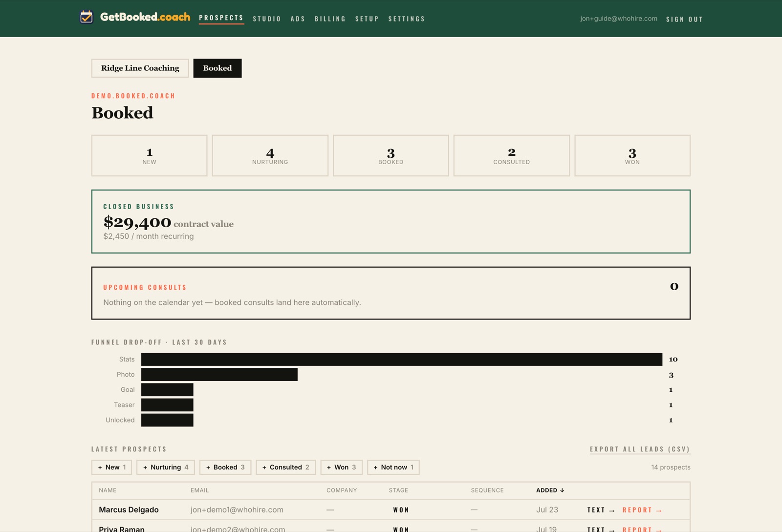This screenshot has width=782, height=532.
Task: Sort by the Name column header
Action: click(108, 490)
